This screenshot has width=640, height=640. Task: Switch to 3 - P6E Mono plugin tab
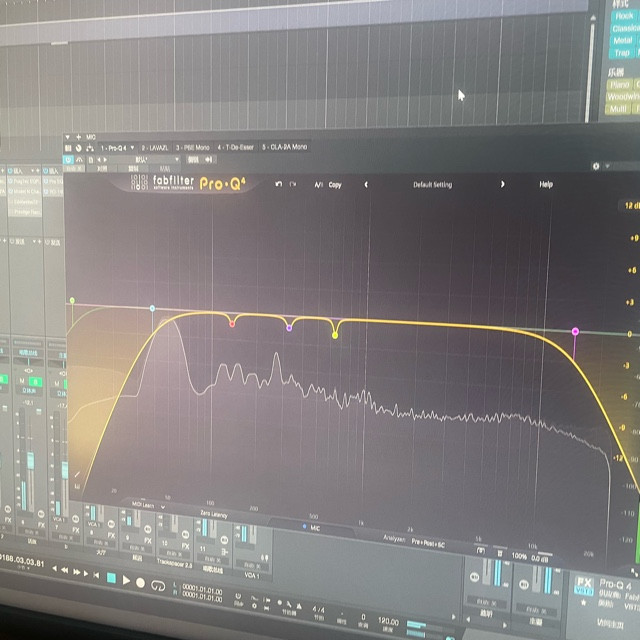(192, 147)
